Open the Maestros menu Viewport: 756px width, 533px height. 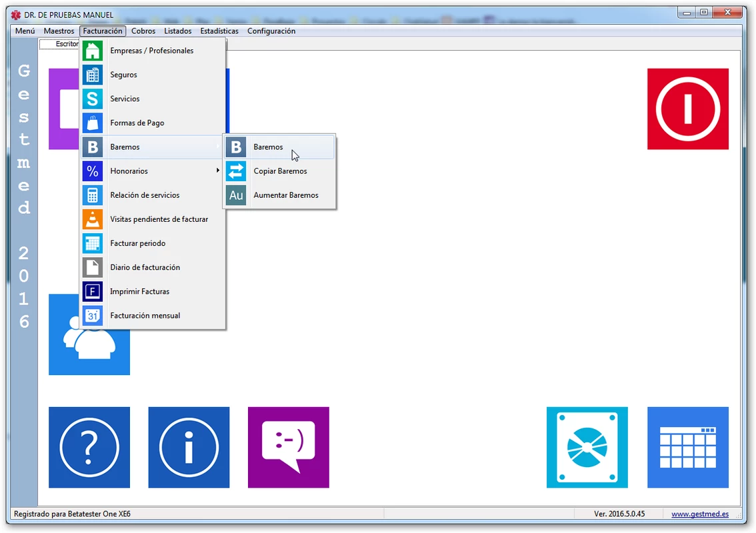[x=59, y=31]
